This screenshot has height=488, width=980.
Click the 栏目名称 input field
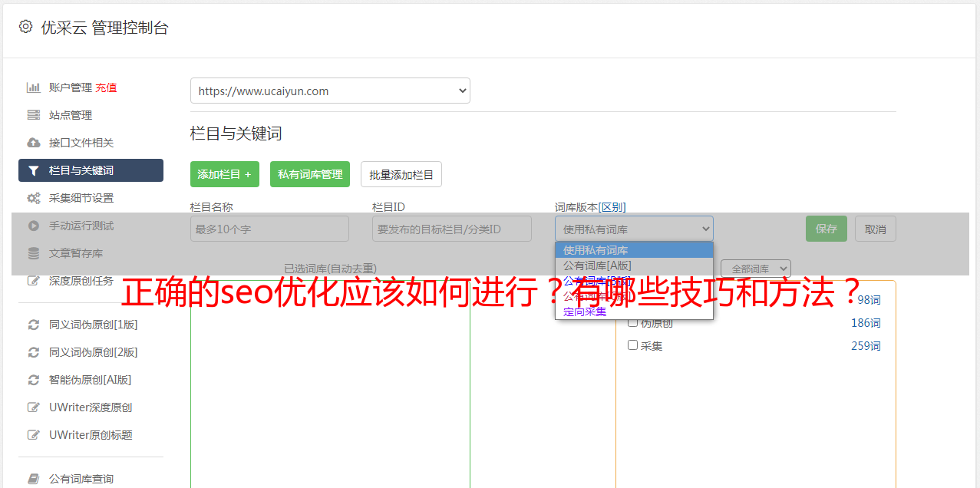tap(269, 229)
